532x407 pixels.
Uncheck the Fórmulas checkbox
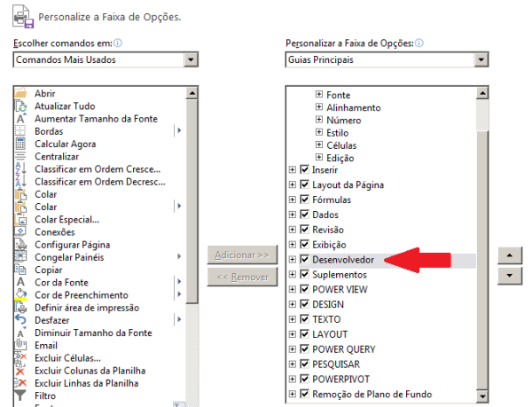[x=305, y=200]
